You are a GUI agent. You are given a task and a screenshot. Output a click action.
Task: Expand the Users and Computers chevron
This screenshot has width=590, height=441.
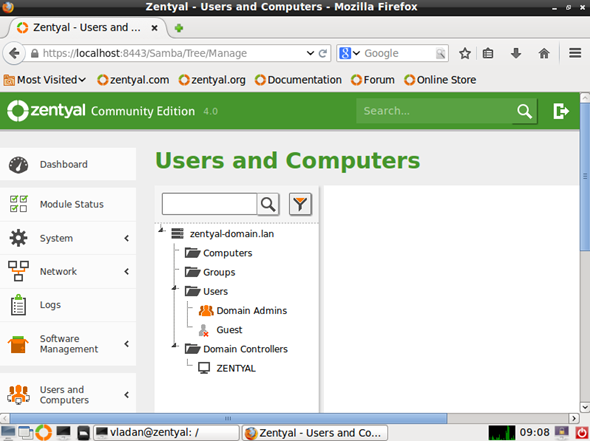tap(127, 395)
